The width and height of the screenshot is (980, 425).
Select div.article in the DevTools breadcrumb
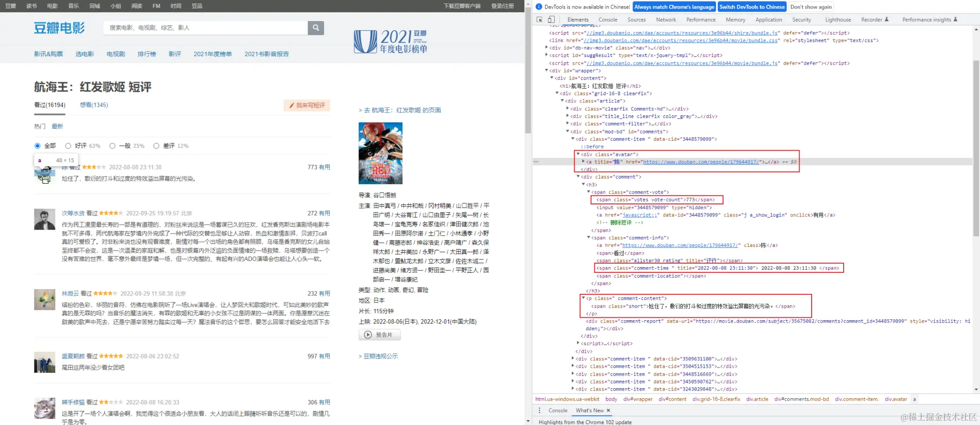click(x=757, y=399)
